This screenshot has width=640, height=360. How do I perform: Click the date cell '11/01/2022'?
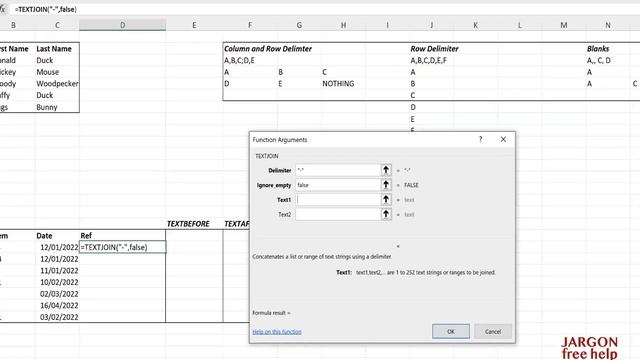(57, 271)
